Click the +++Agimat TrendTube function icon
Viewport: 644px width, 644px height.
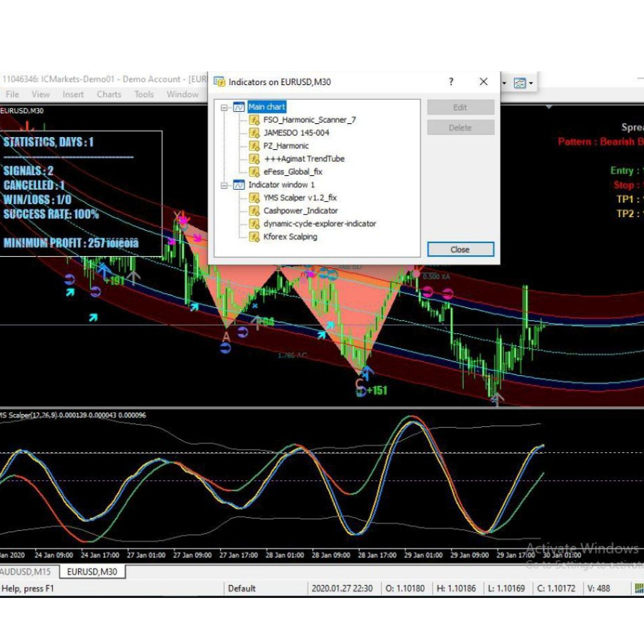coord(254,159)
